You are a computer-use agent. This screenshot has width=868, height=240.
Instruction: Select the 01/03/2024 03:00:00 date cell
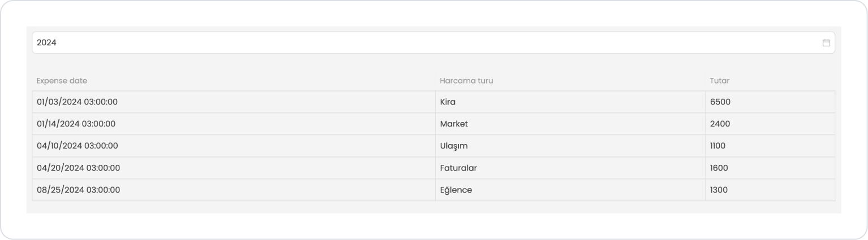coord(234,102)
